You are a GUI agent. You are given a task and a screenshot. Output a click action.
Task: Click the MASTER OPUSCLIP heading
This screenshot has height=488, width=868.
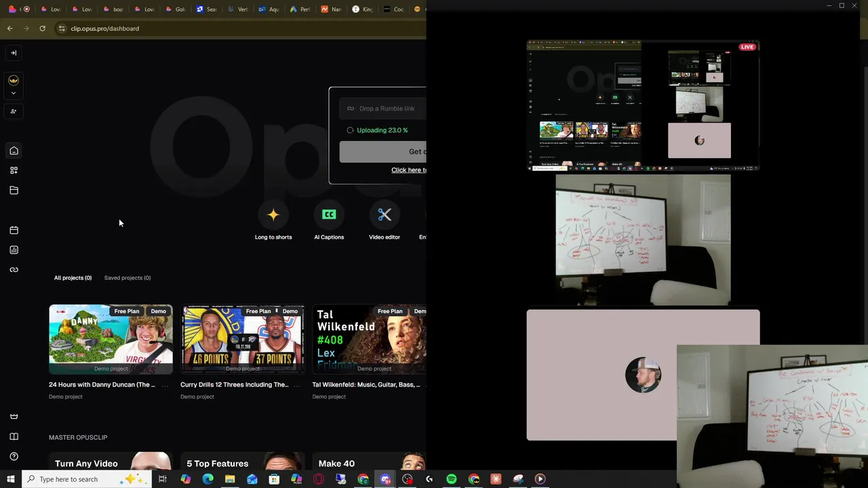(x=78, y=437)
